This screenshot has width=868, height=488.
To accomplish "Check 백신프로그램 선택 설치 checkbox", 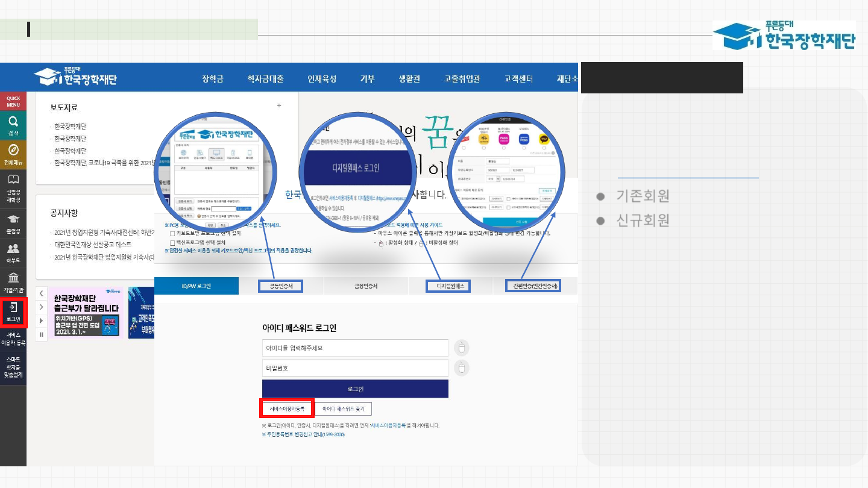I will click(x=172, y=242).
